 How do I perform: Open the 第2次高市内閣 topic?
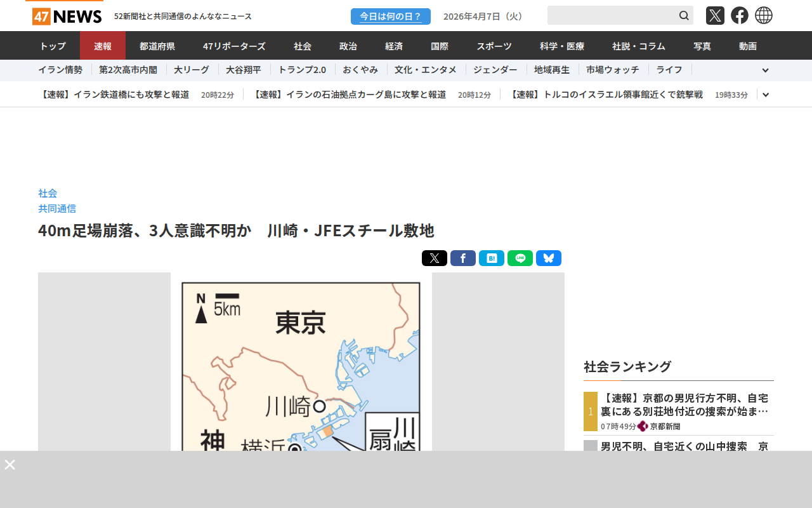click(x=128, y=70)
